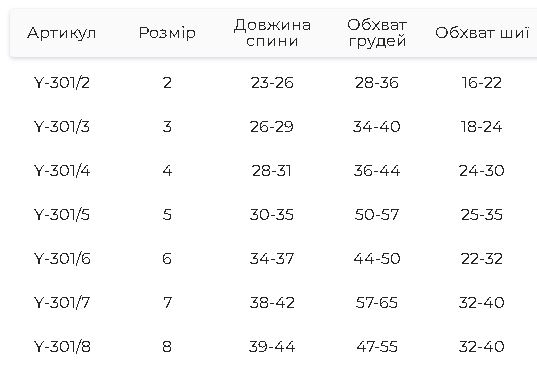Click the Розмір column header
This screenshot has height=381, width=537.
pyautogui.click(x=167, y=33)
